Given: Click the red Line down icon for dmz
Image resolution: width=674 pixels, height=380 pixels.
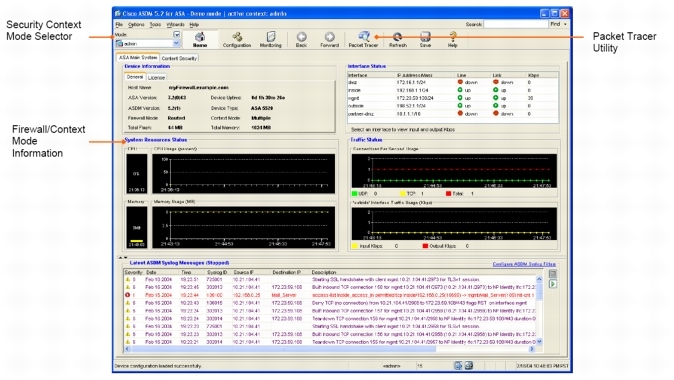Looking at the screenshot, I should 460,82.
